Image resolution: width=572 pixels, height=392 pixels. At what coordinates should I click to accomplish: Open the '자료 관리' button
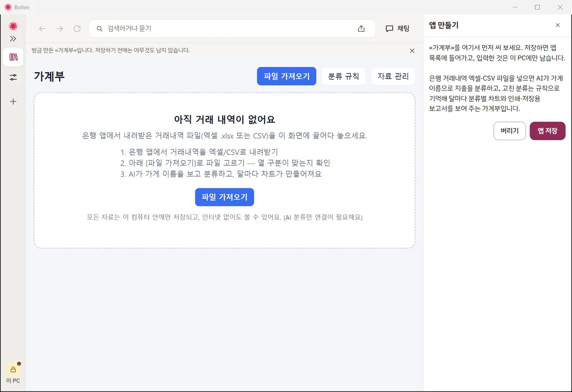pos(393,76)
